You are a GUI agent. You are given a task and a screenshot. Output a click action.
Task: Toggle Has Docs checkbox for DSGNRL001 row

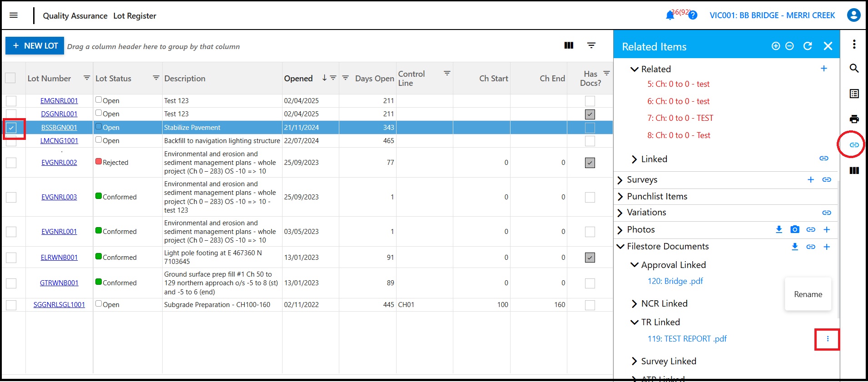(590, 114)
